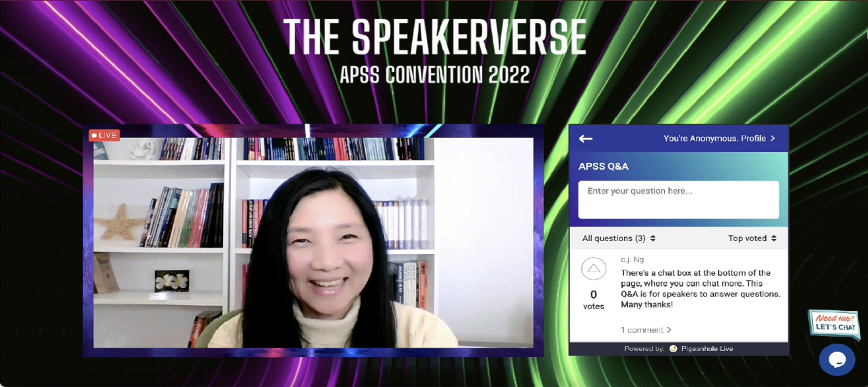868x387 pixels.
Task: Click the 0 votes counter
Action: point(593,299)
